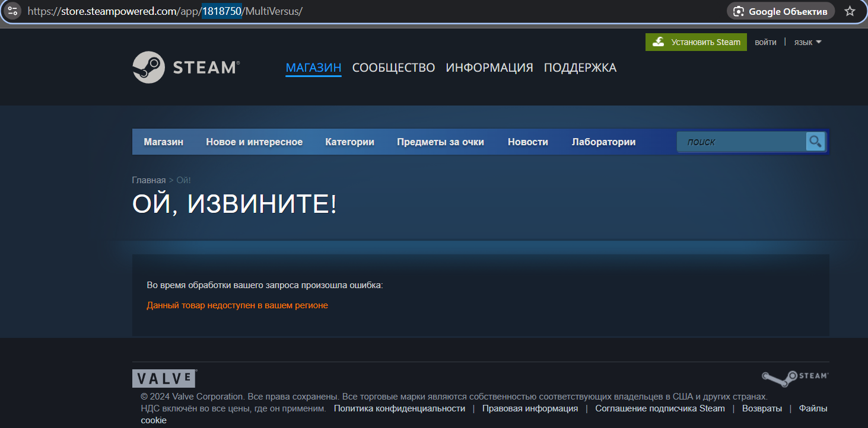Open the МАГАЗИН top menu
868x428 pixels.
(x=313, y=68)
